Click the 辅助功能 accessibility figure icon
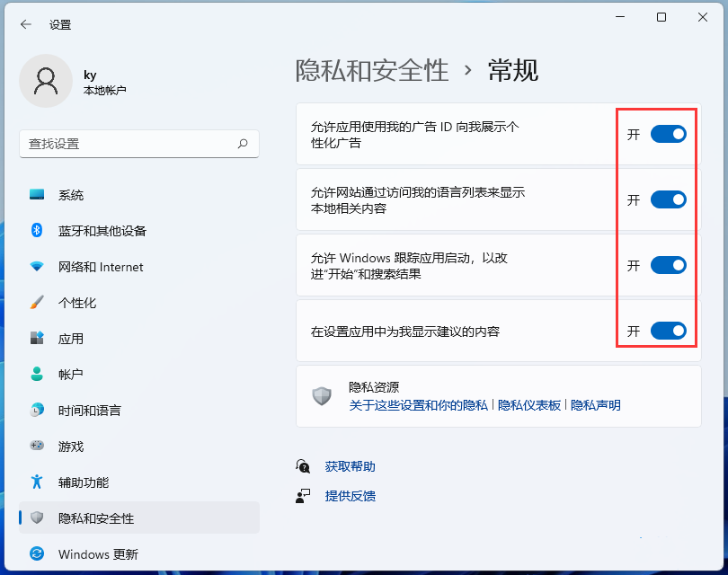 37,482
